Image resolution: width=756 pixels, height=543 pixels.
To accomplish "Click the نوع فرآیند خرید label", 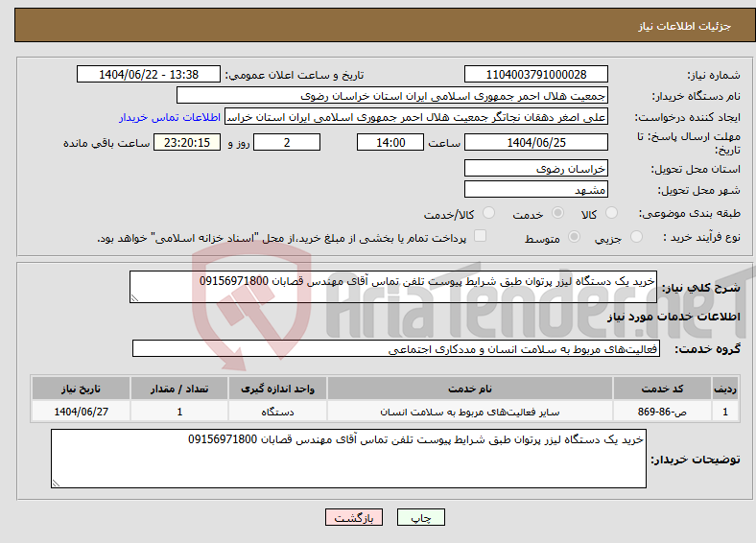I will [x=701, y=237].
